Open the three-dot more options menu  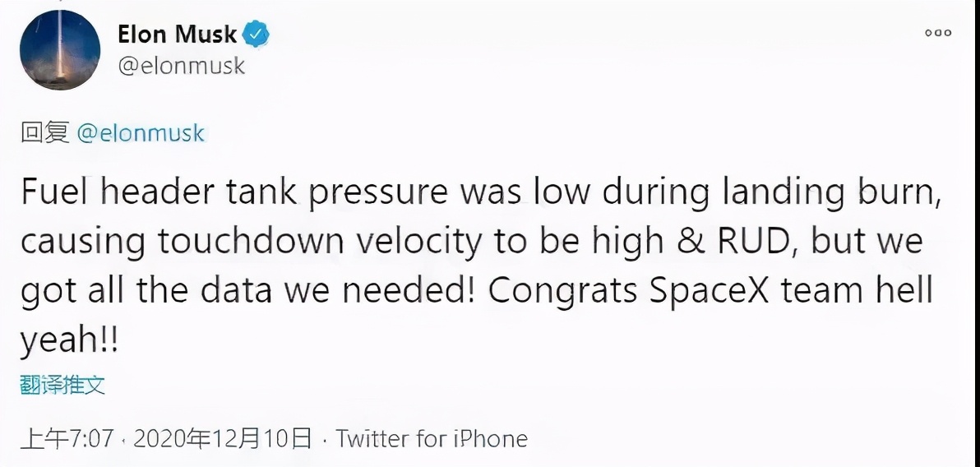point(938,33)
